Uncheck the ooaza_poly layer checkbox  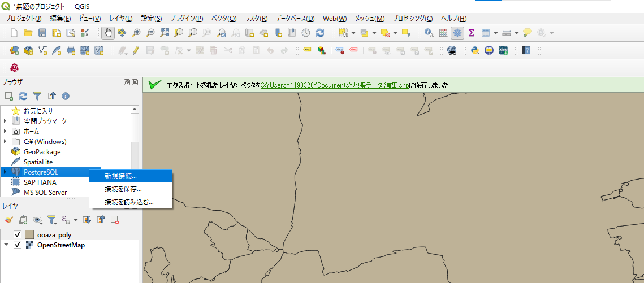click(x=18, y=235)
